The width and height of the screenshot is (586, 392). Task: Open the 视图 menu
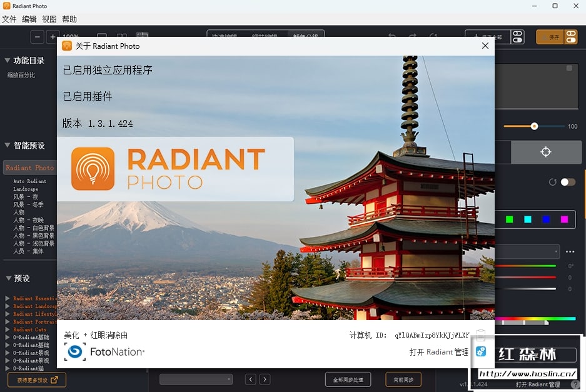point(49,19)
